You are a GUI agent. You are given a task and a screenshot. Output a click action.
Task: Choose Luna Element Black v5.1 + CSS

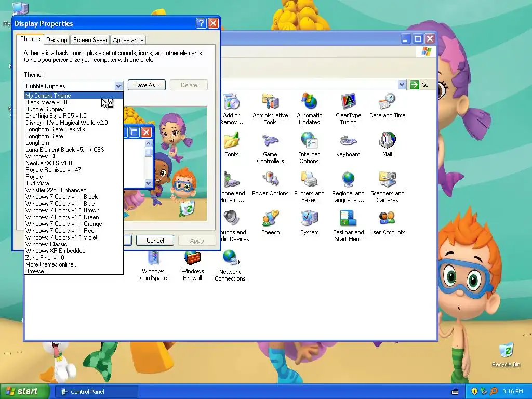74,150
